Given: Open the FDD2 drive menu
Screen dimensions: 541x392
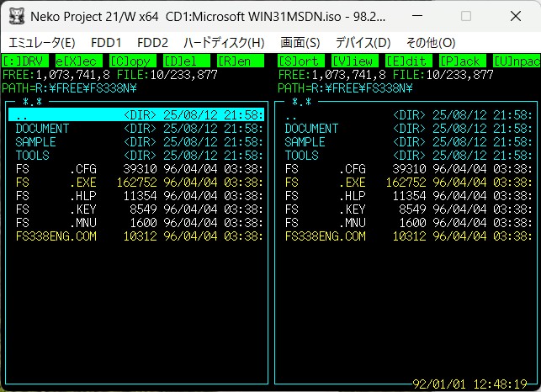Looking at the screenshot, I should pos(152,42).
